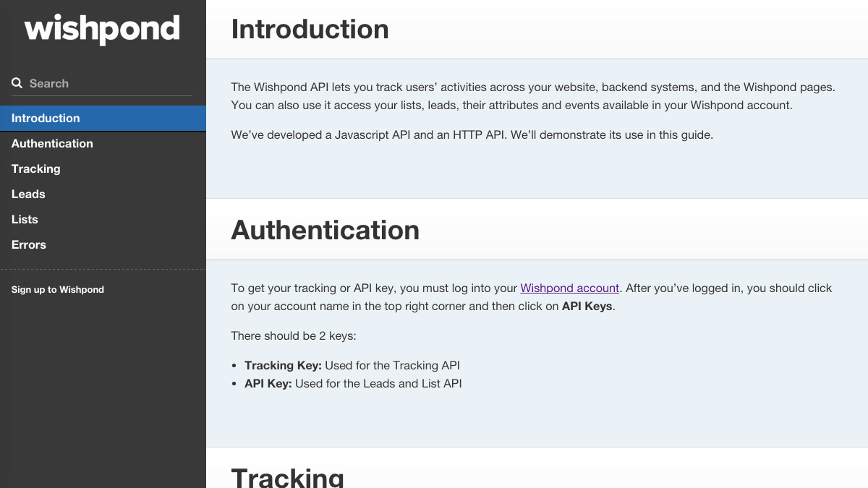Open the Wishpond account hyperlink
Image resolution: width=868 pixels, height=488 pixels.
click(569, 288)
